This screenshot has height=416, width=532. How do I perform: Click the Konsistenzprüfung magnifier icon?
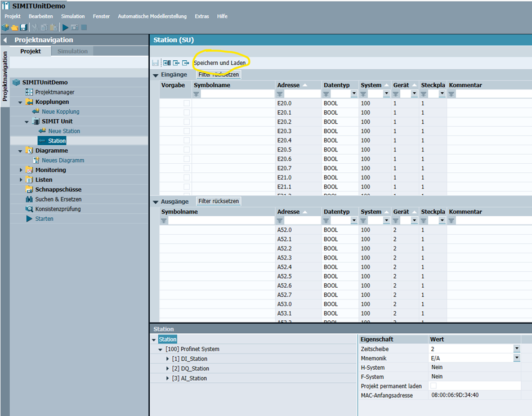(30, 209)
